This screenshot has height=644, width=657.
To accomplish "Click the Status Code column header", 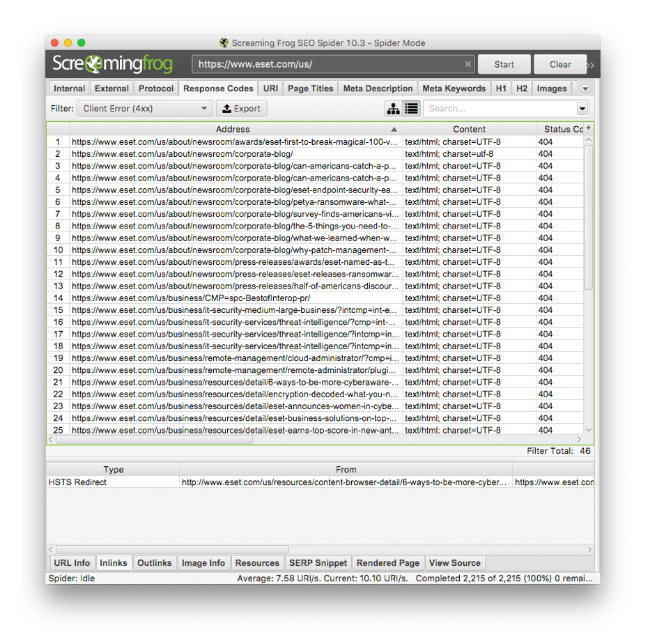I will click(559, 129).
